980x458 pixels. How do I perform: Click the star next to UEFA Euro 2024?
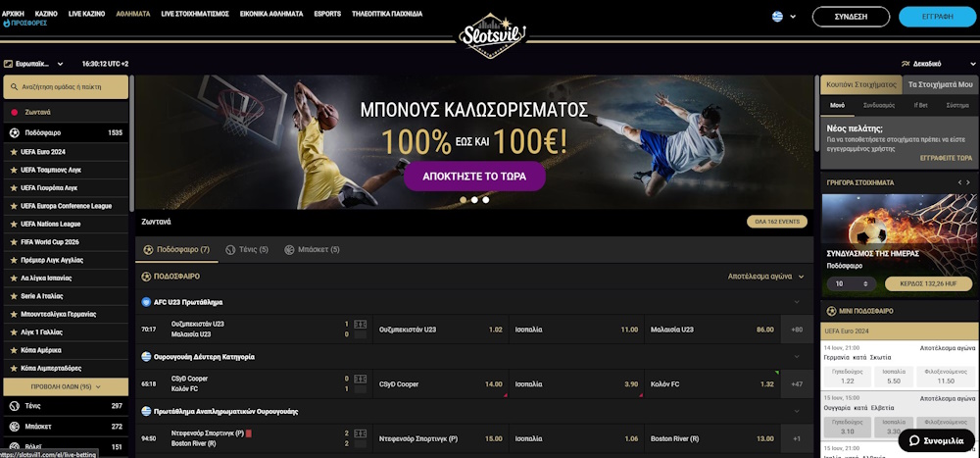pos(13,152)
